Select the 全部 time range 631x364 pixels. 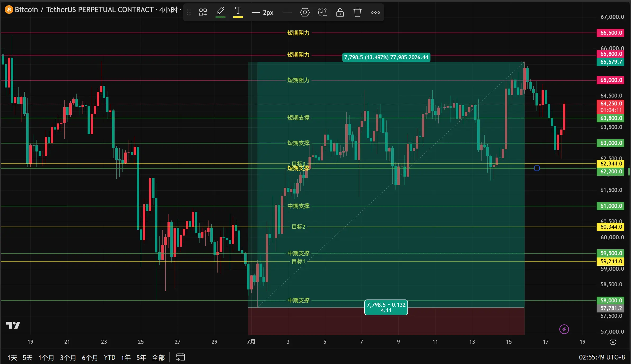[158, 358]
